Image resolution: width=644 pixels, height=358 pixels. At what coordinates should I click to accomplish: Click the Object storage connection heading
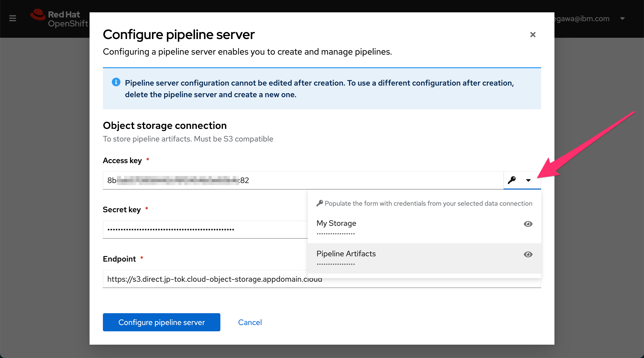click(165, 125)
